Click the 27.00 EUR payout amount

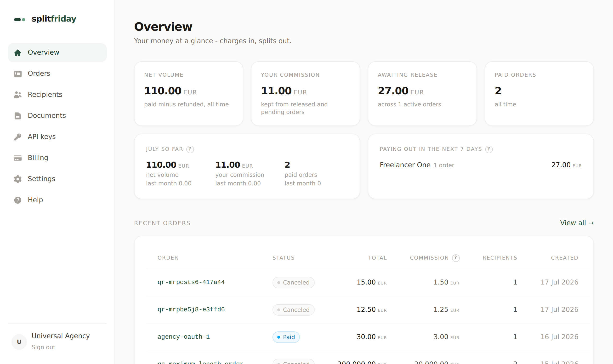tap(566, 165)
